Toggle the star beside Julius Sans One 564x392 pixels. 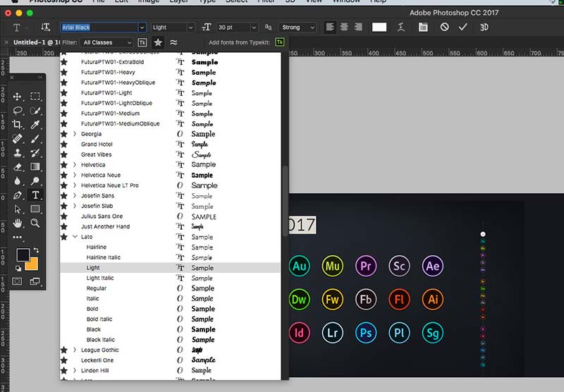64,216
